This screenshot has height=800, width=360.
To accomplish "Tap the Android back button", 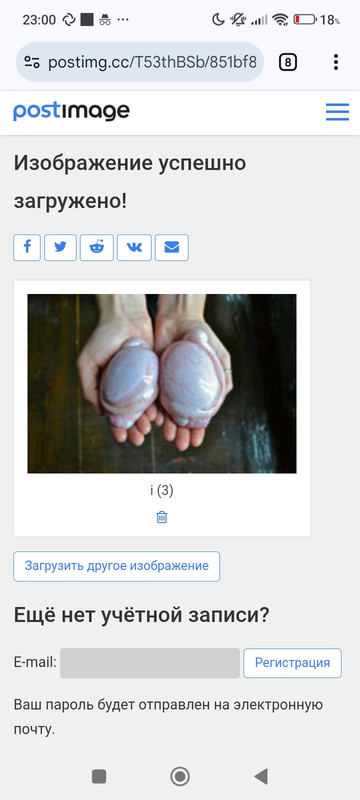I will tap(261, 777).
